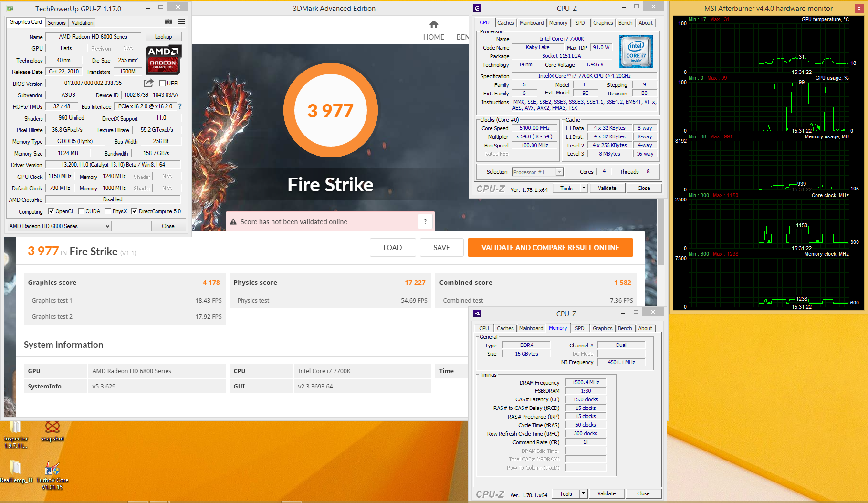Viewport: 868px width, 503px height.
Task: Click the warning triangle icon in validation notice
Action: coord(233,222)
